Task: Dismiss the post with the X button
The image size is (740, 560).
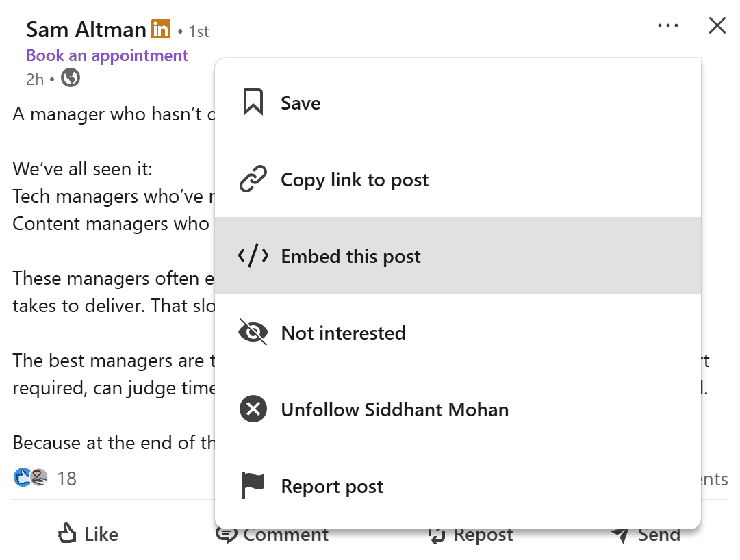Action: (717, 26)
